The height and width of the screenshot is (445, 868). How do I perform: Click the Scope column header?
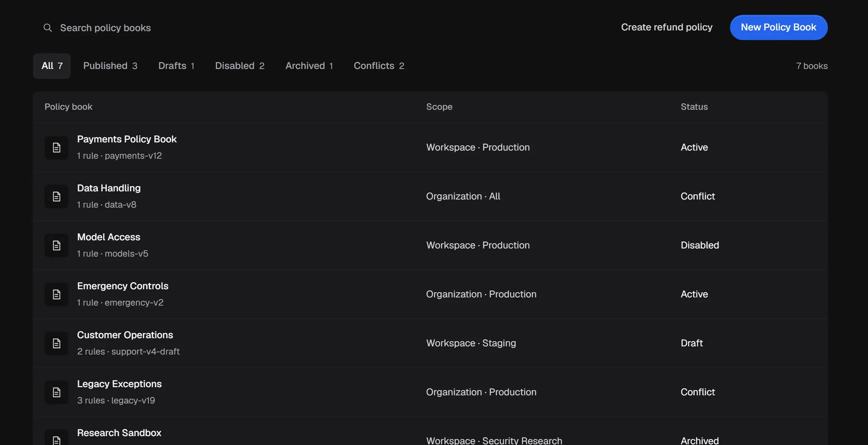point(439,107)
